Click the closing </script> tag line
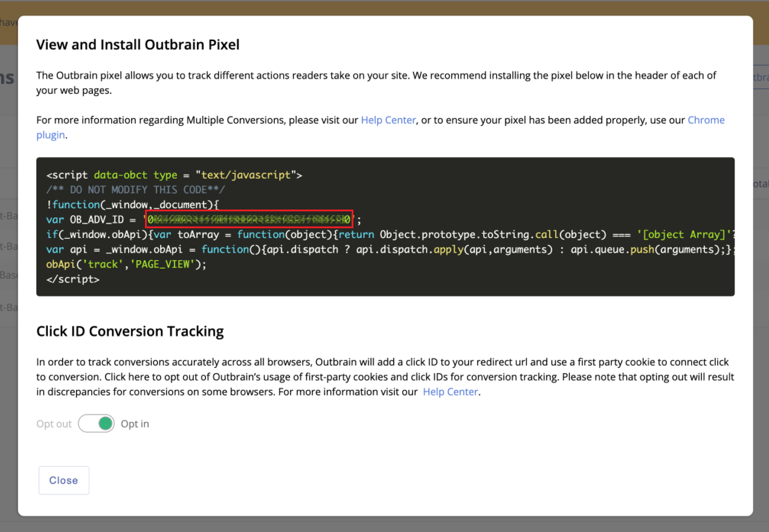The image size is (769, 532). point(72,279)
